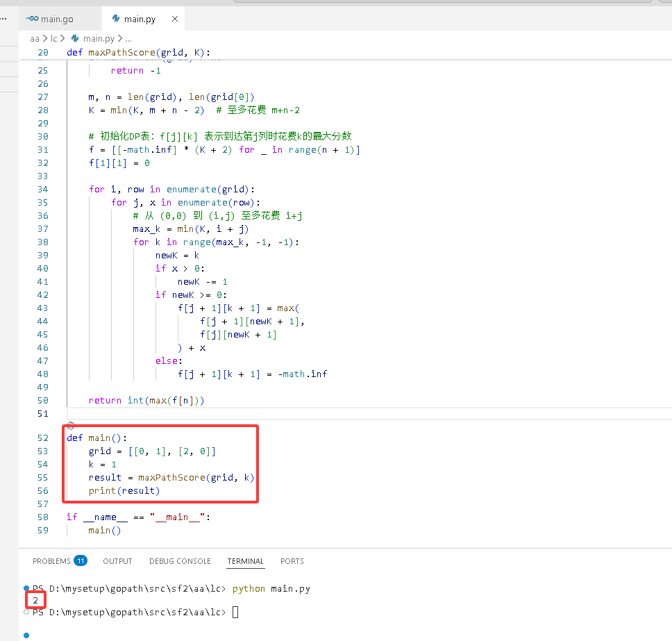Screen dimensions: 672x641
Task: Click line number 59 in the gutter
Action: click(43, 531)
